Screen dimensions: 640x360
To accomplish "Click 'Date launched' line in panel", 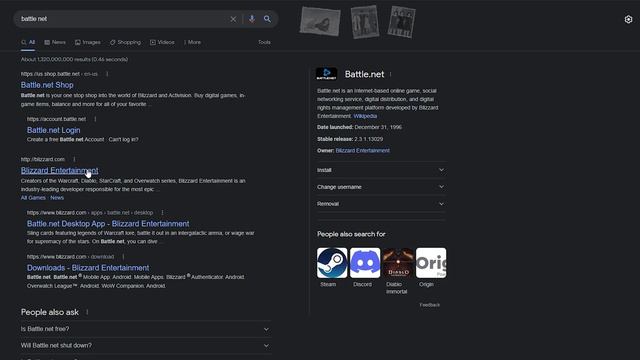I will [x=359, y=127].
